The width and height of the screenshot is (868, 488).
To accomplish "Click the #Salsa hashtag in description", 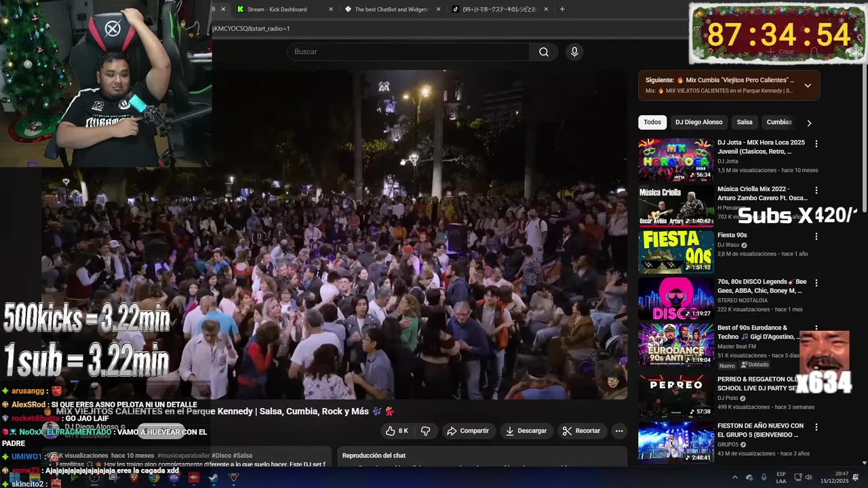I will pos(241,455).
